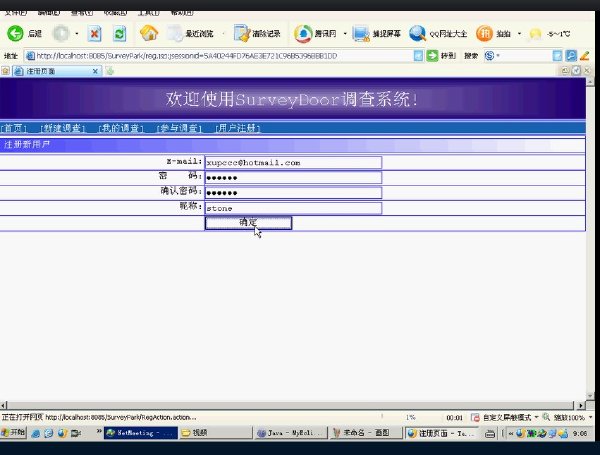This screenshot has height=455, width=600.
Task: Stop loading with the red X icon
Action: [95, 34]
